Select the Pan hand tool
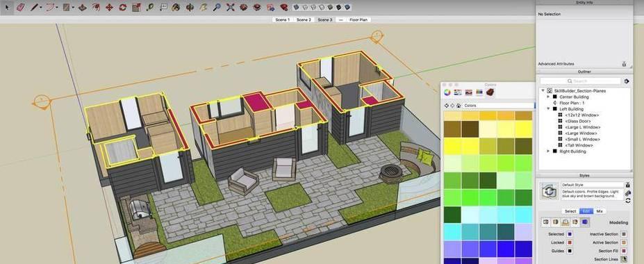Image resolution: width=644 pixels, height=264 pixels. coord(203,8)
